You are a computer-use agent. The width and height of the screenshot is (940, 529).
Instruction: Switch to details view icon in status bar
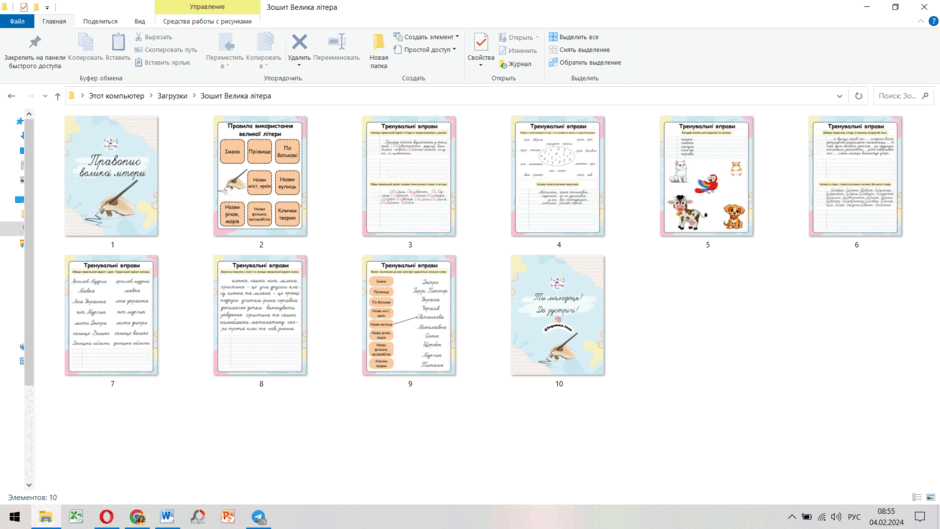[917, 497]
